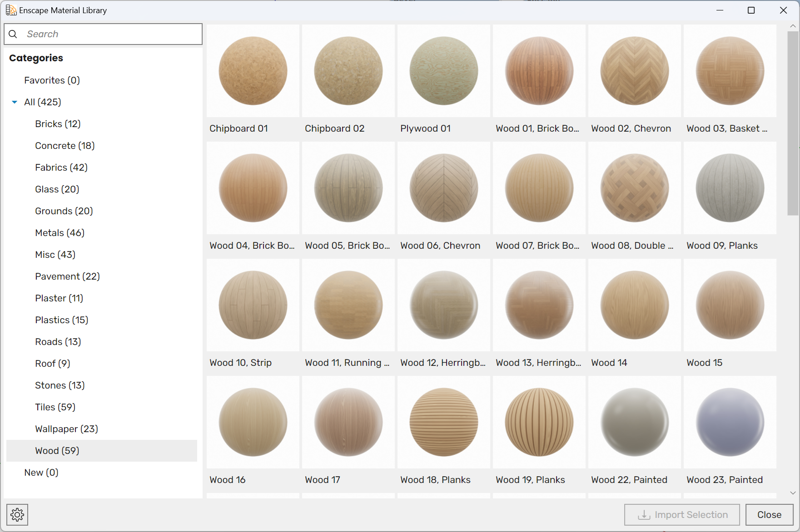800x532 pixels.
Task: Click the download icon on Import Selection
Action: [644, 514]
